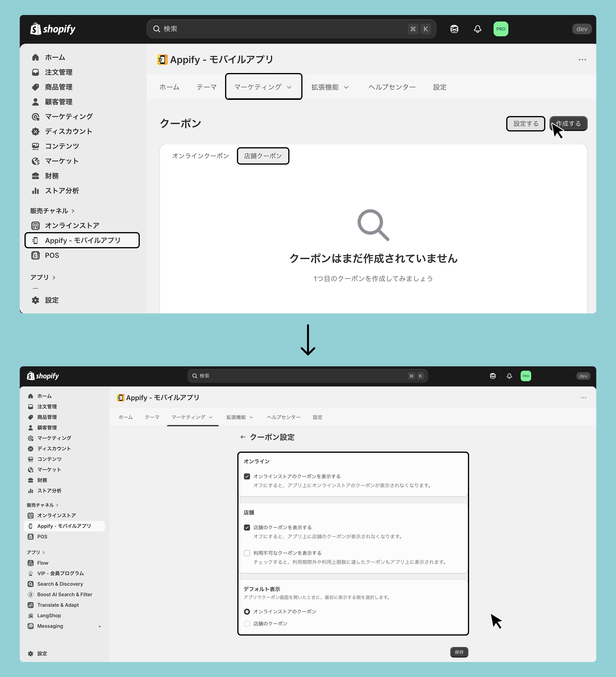616x677 pixels.
Task: Click the 設定する button
Action: click(x=526, y=124)
